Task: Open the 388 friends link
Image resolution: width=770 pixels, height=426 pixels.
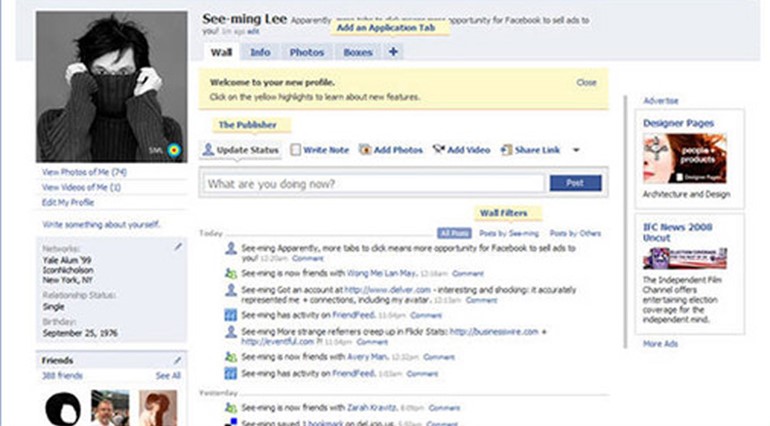Action: (62, 376)
